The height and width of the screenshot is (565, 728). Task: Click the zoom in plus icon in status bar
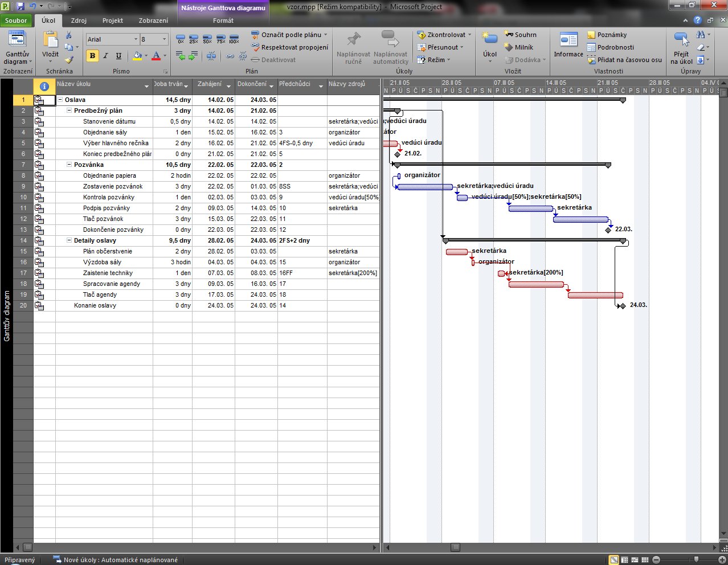pyautogui.click(x=722, y=560)
